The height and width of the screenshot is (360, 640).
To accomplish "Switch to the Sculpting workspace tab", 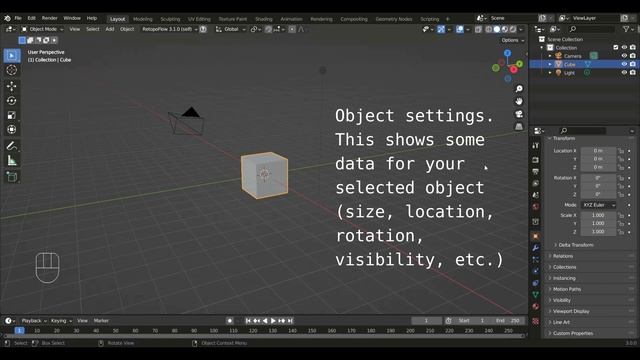I will (x=170, y=19).
